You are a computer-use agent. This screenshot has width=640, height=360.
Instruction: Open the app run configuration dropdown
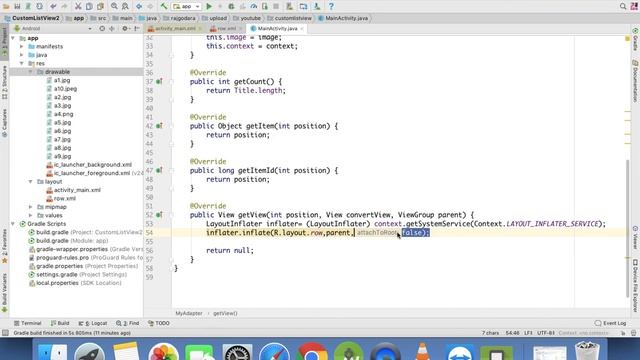pos(186,7)
